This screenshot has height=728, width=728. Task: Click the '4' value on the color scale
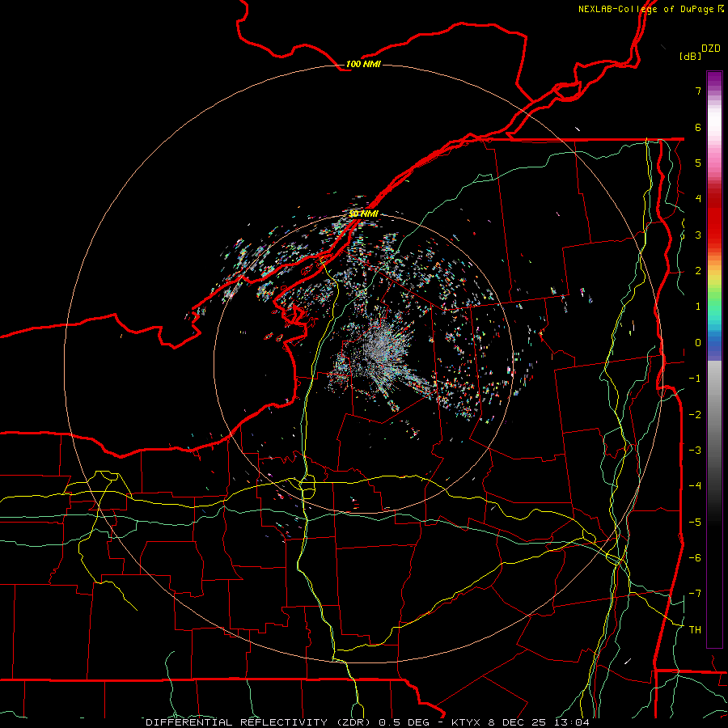point(698,199)
